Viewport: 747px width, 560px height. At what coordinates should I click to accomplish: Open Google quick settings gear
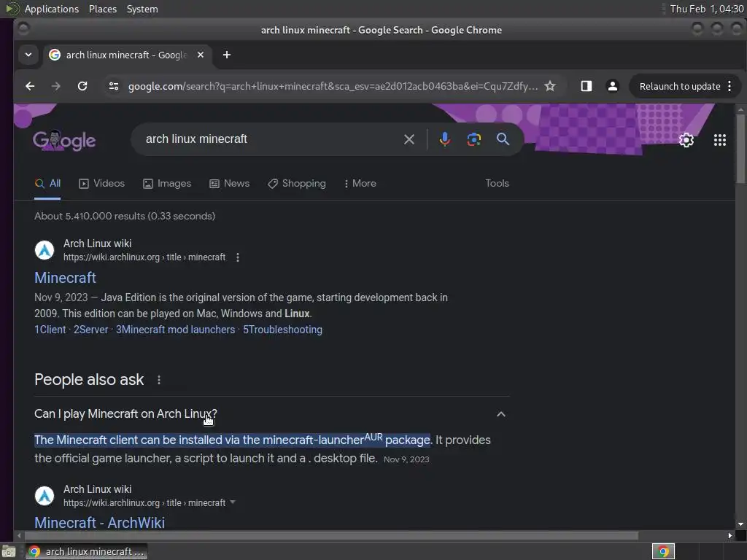pos(686,140)
